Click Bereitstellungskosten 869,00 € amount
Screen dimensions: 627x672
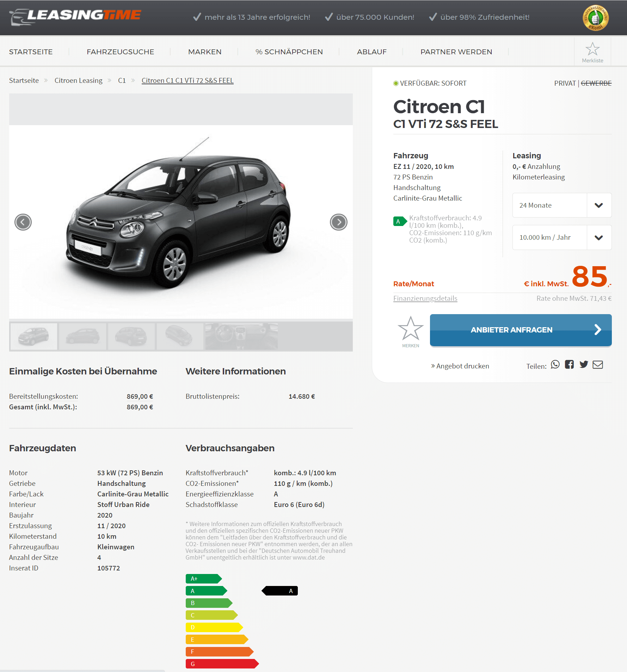point(140,396)
